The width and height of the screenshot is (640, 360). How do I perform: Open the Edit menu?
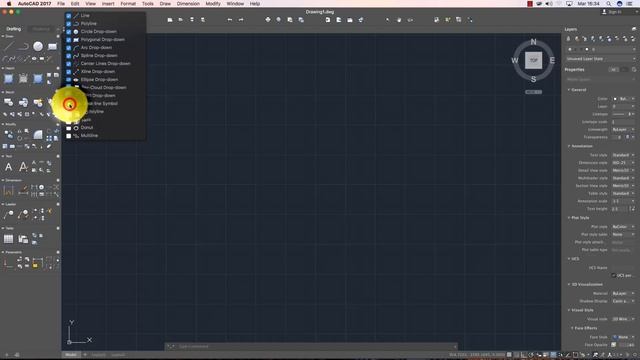point(75,4)
